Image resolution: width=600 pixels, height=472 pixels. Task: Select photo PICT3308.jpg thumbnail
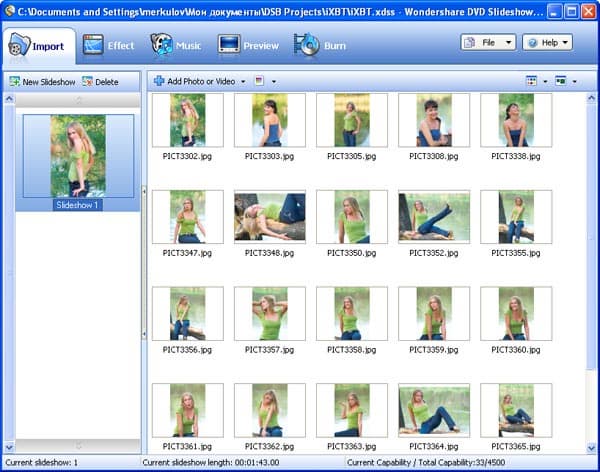click(434, 120)
